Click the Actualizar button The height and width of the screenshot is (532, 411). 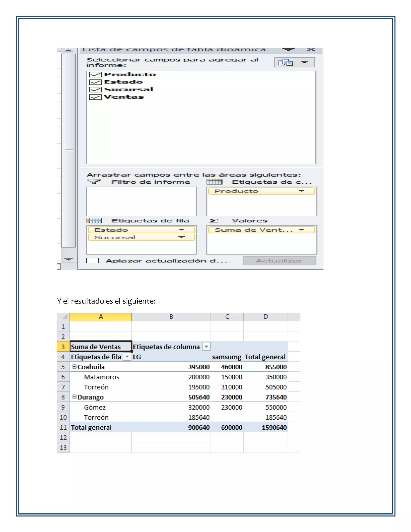[279, 261]
